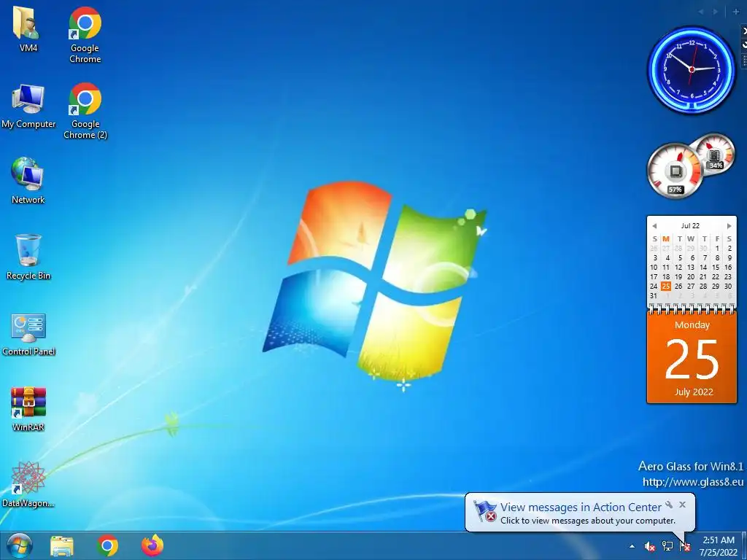Close the Action Center notification balloon
Screen dimensions: 747x560
(x=683, y=505)
